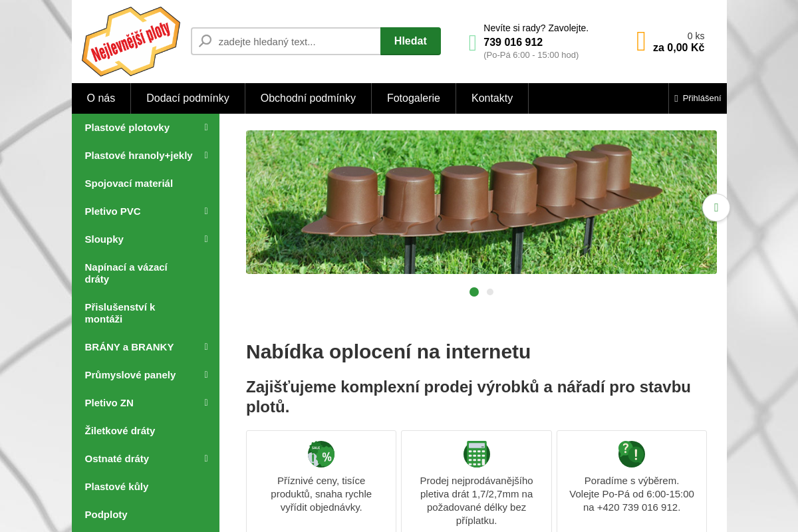
Task: Click the Hledat search button
Action: 410,41
